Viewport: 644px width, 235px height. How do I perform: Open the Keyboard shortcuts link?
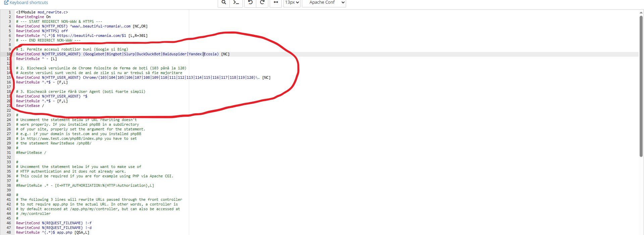(x=26, y=3)
